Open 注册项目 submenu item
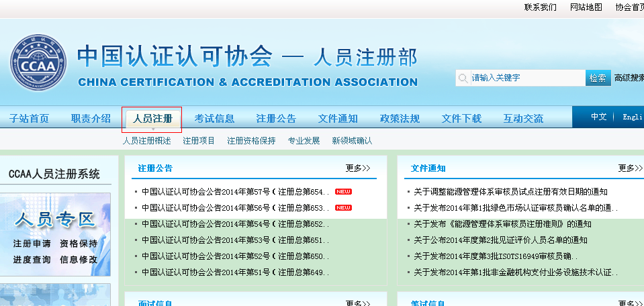The height and width of the screenshot is (306, 644). [199, 141]
